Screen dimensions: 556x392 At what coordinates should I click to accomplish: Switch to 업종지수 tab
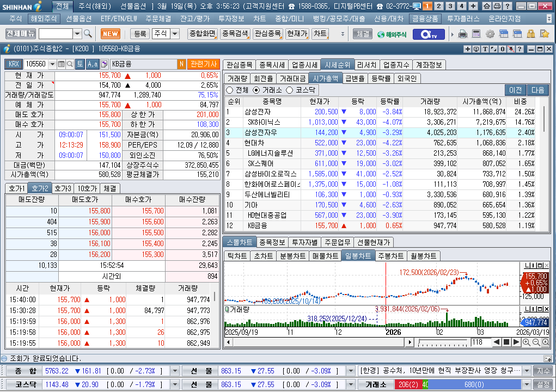pyautogui.click(x=396, y=65)
